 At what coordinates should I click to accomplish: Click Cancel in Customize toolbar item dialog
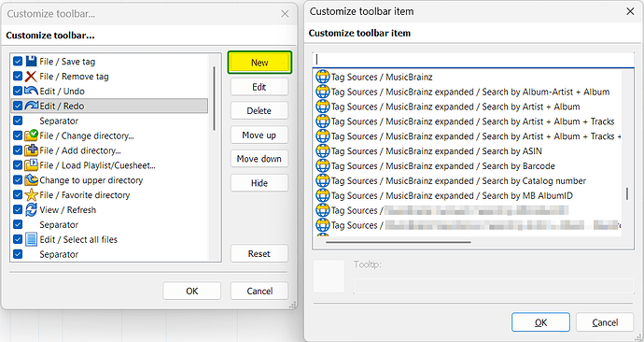coord(605,322)
